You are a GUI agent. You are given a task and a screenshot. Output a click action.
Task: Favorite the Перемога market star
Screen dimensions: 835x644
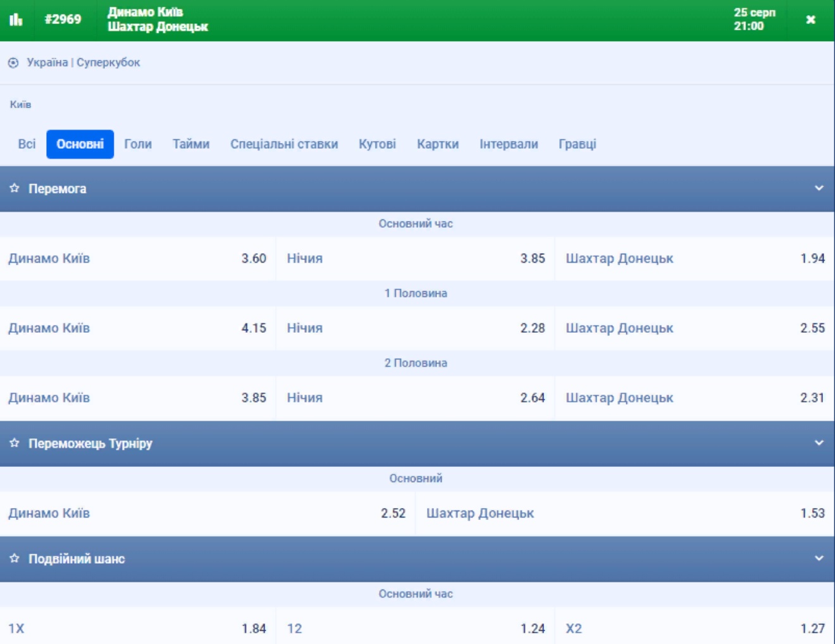15,189
